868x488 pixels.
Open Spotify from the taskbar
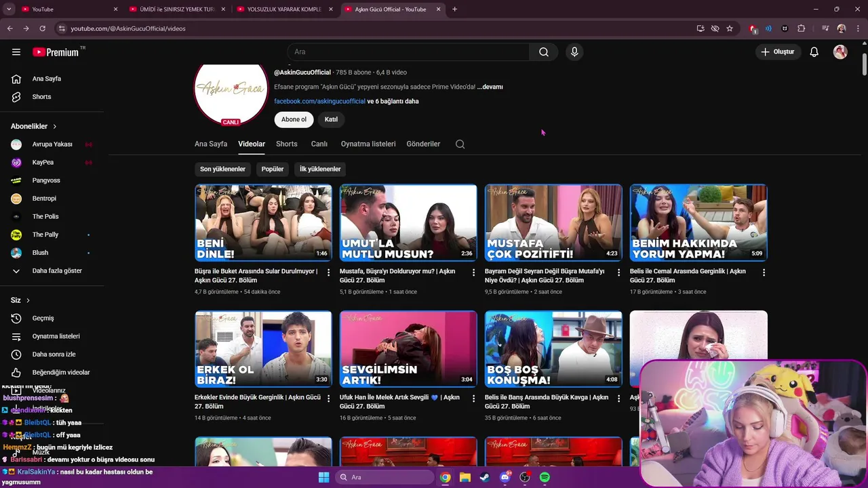click(x=545, y=477)
